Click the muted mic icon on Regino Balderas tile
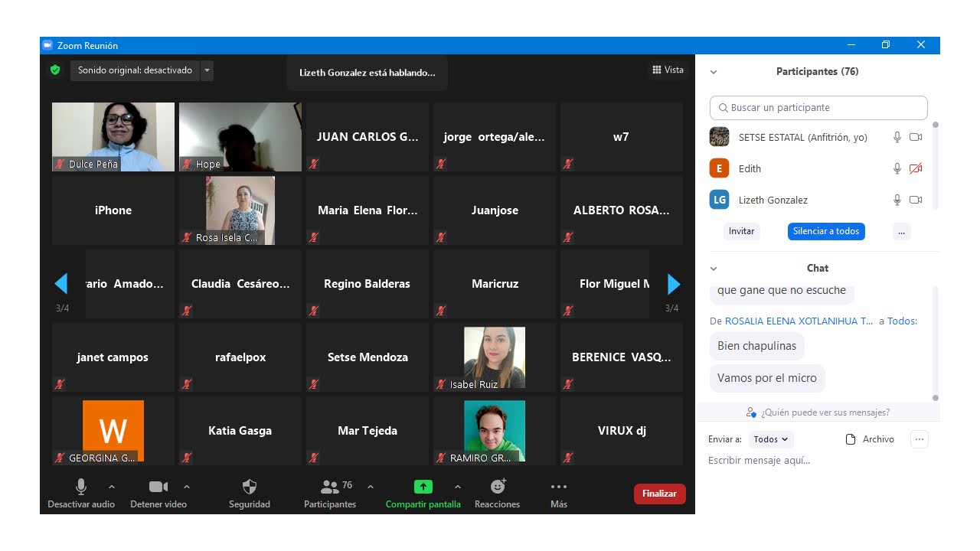The image size is (980, 551). coord(314,311)
